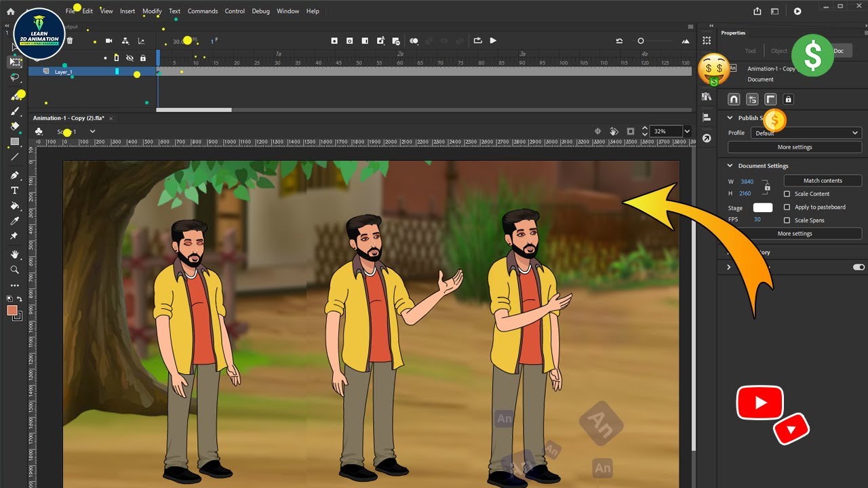Viewport: 868px width, 488px height.
Task: Open the Commands menu
Action: (203, 11)
